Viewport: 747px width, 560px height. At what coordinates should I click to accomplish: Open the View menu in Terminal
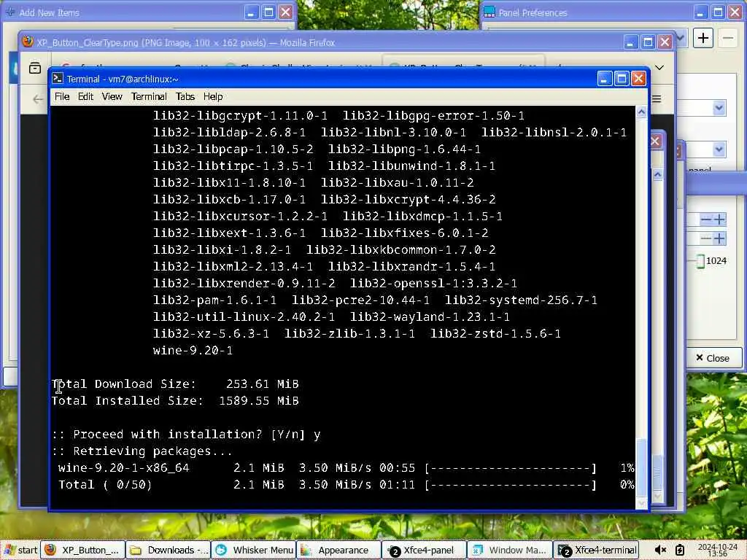click(112, 97)
